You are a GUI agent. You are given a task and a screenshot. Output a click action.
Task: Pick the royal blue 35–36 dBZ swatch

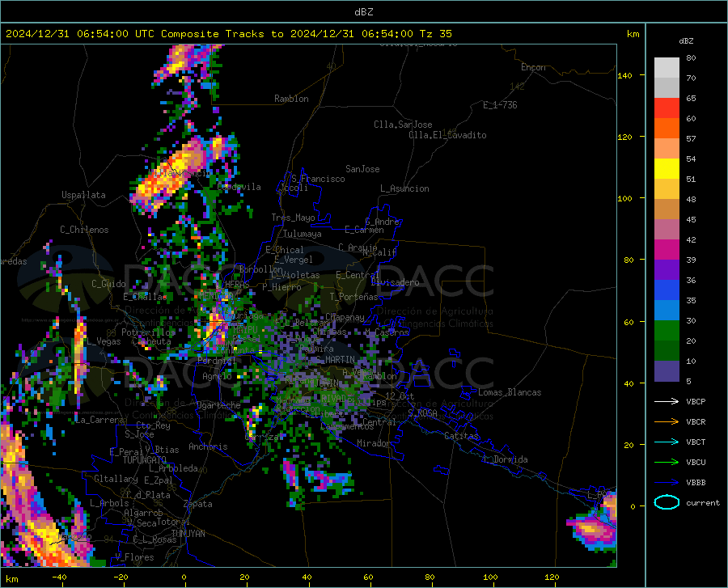[667, 290]
